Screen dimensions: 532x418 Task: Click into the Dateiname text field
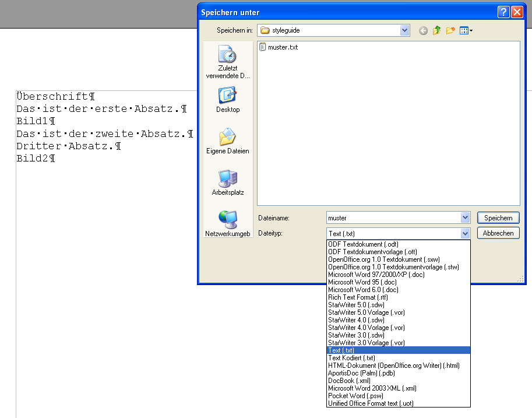[x=393, y=218]
